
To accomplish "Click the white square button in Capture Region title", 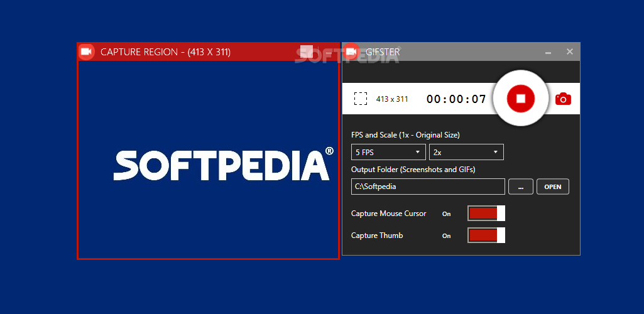I will (307, 51).
